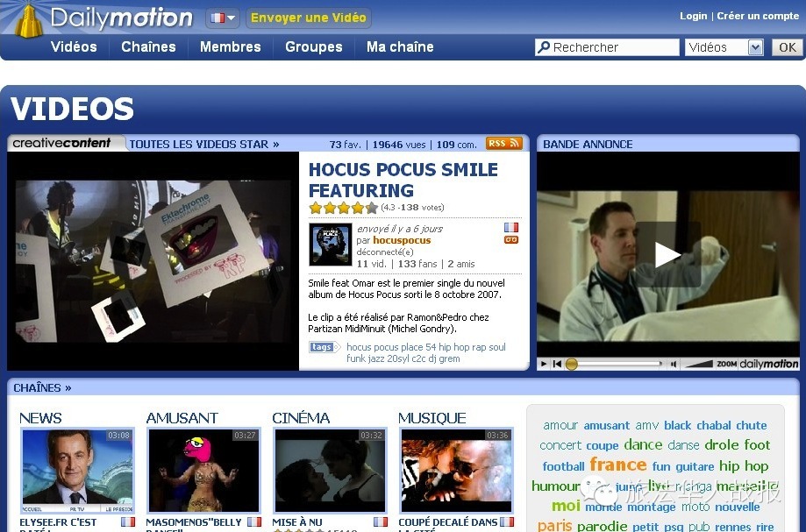Open the AMUSANT belly dance thumbnail
Screen dimensions: 806x532
[x=203, y=471]
